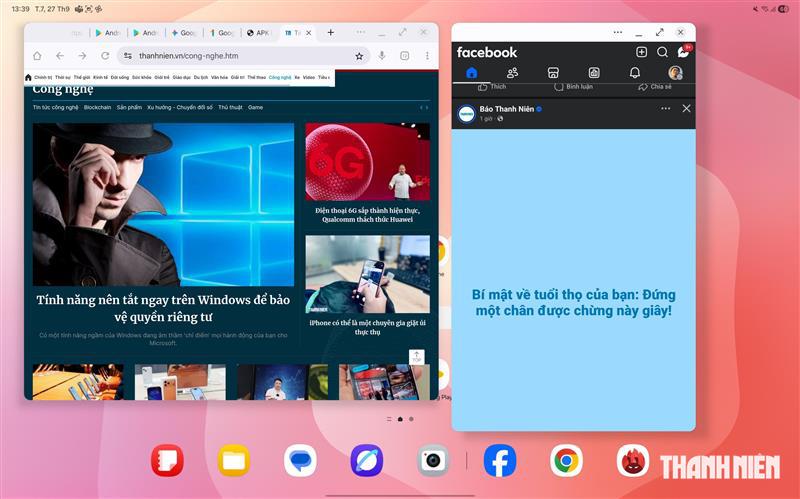This screenshot has width=800, height=499.
Task: Open the Thủ thuật section
Action: (230, 107)
